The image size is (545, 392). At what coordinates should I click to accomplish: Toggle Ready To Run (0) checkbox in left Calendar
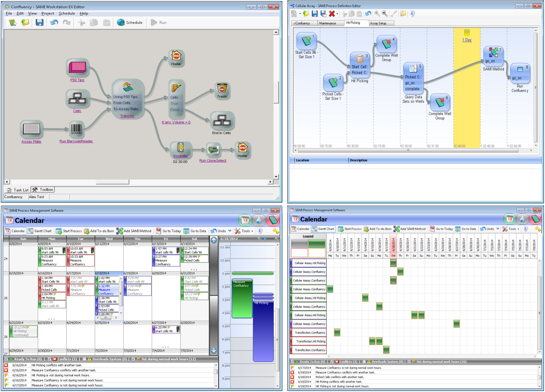[x=6, y=359]
